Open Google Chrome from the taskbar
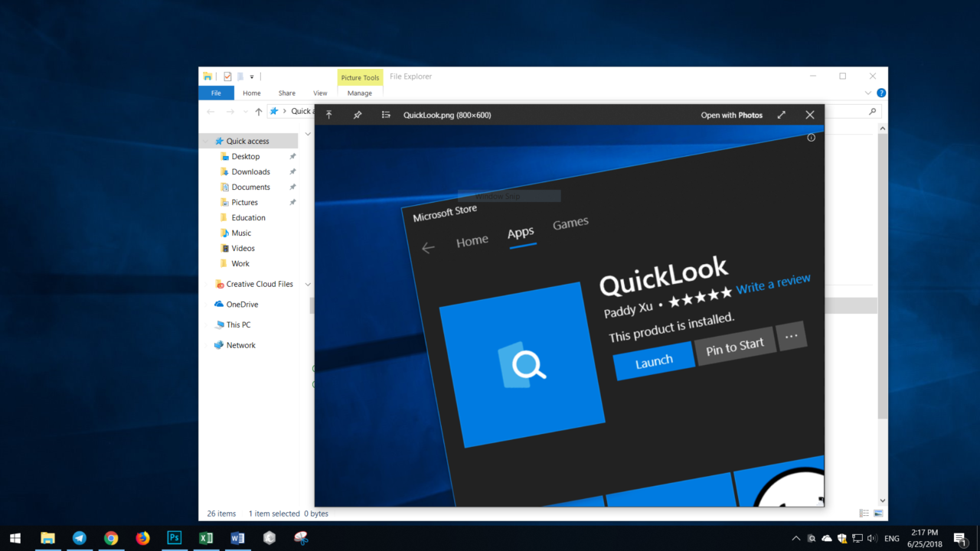The width and height of the screenshot is (980, 551). point(111,538)
